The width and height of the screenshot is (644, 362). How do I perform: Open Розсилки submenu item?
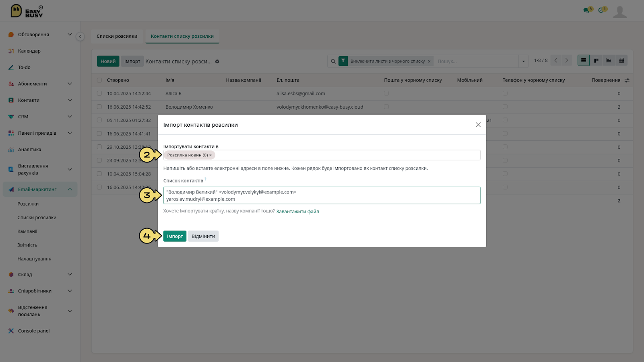pos(28,204)
